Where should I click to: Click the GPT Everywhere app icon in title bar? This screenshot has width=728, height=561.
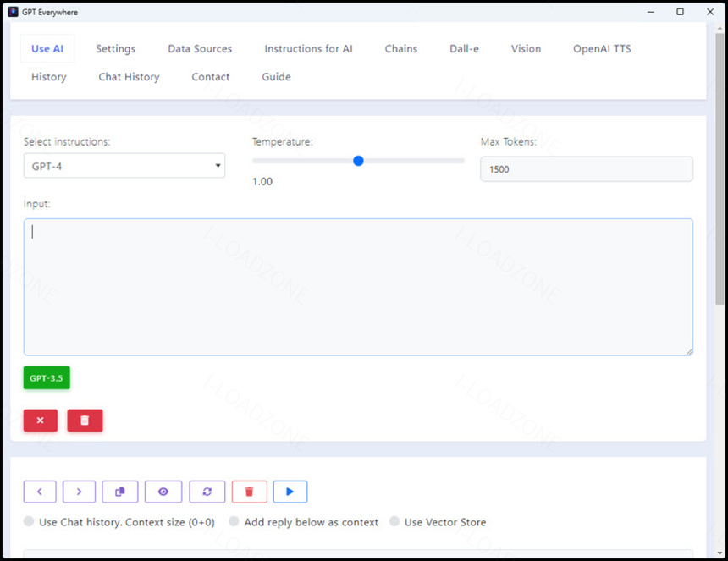[x=13, y=12]
